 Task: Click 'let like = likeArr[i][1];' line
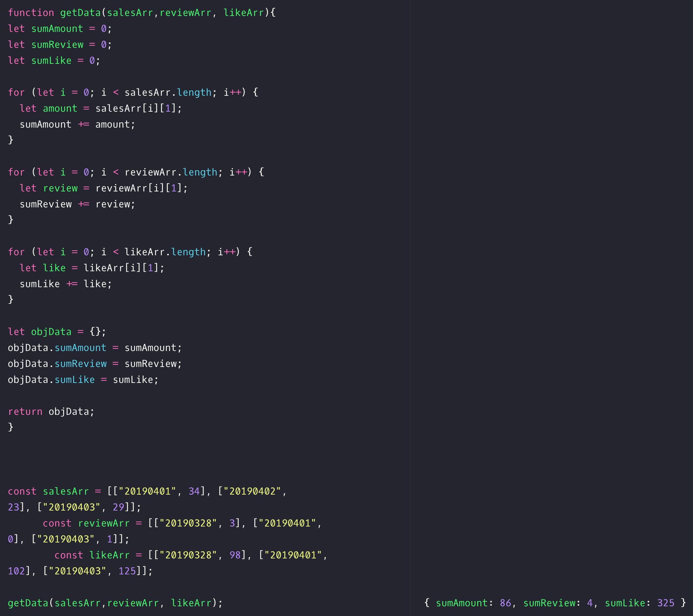tap(92, 268)
